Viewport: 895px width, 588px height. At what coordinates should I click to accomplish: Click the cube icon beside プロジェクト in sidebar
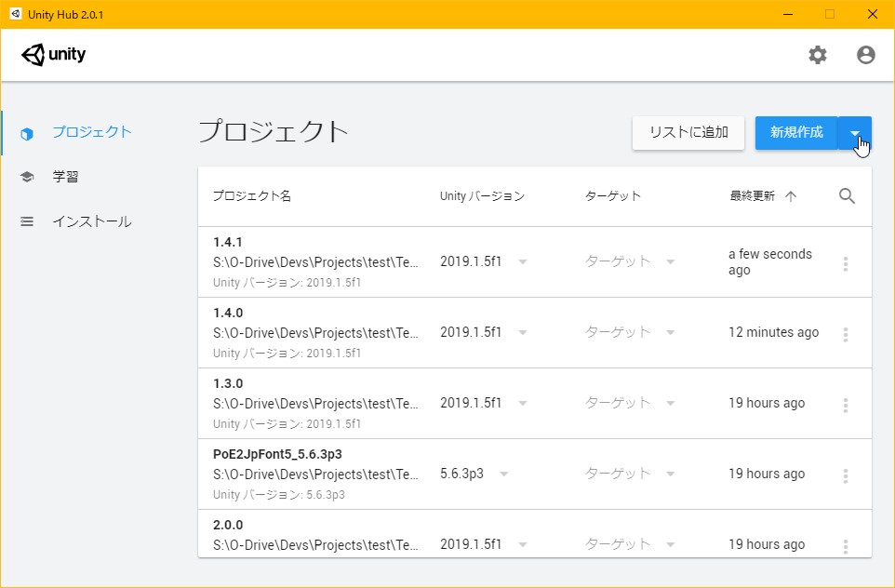[x=27, y=134]
